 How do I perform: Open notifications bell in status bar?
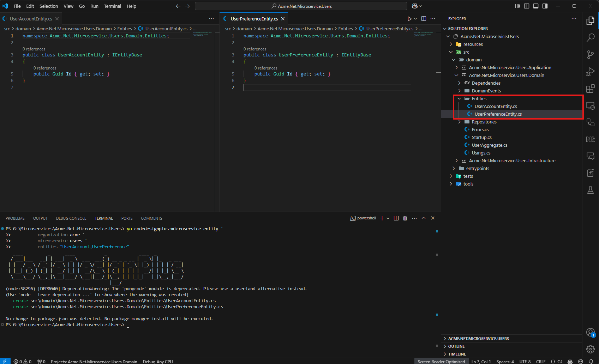coord(591,362)
